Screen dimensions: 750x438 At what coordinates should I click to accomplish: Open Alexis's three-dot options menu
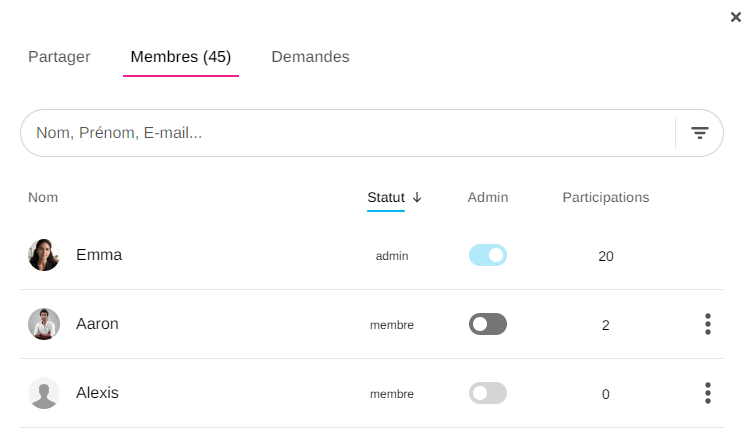pyautogui.click(x=708, y=393)
